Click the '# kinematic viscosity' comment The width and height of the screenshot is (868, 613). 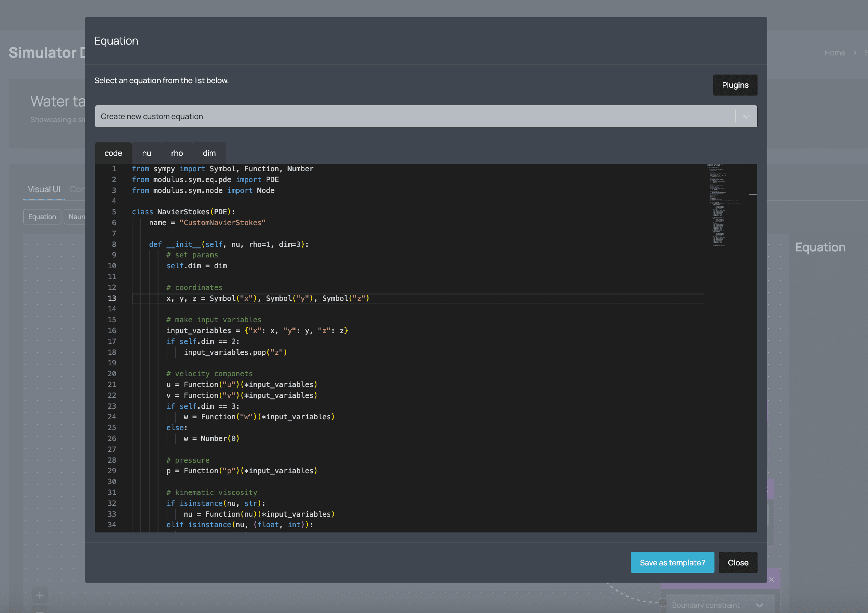[212, 492]
